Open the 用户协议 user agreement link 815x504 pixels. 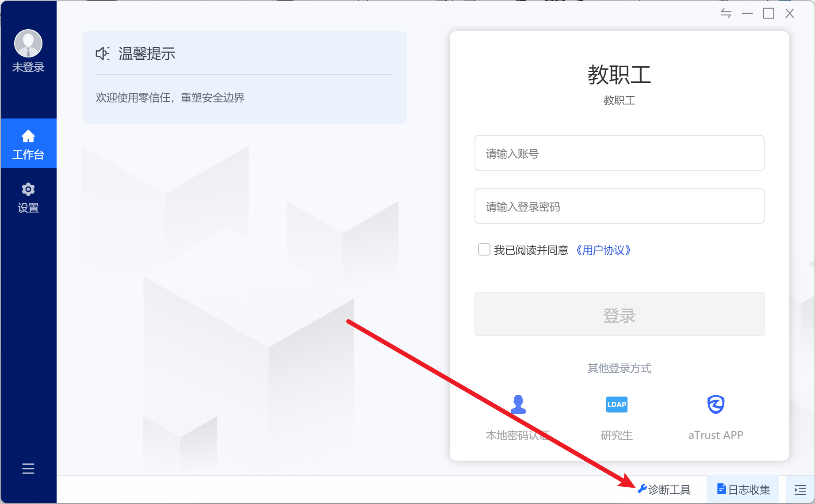click(604, 250)
